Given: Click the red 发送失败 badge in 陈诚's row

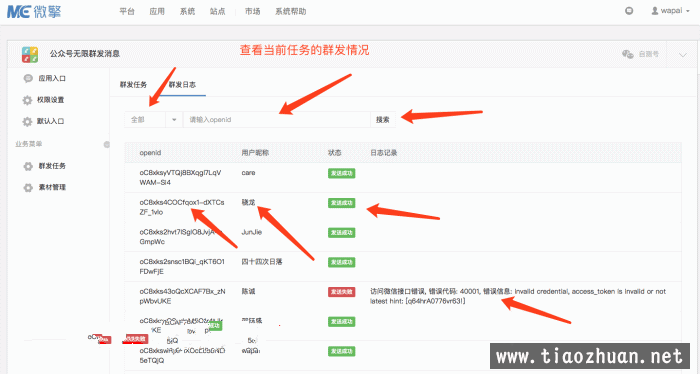Looking at the screenshot, I should coord(342,292).
